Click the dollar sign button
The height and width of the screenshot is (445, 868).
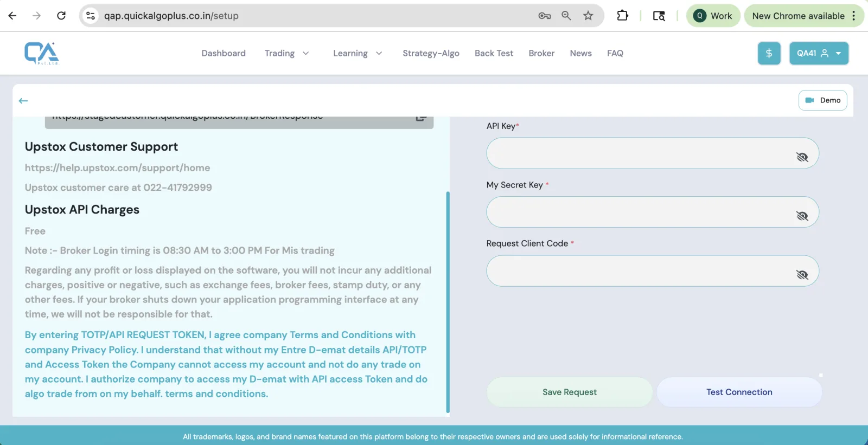(769, 53)
